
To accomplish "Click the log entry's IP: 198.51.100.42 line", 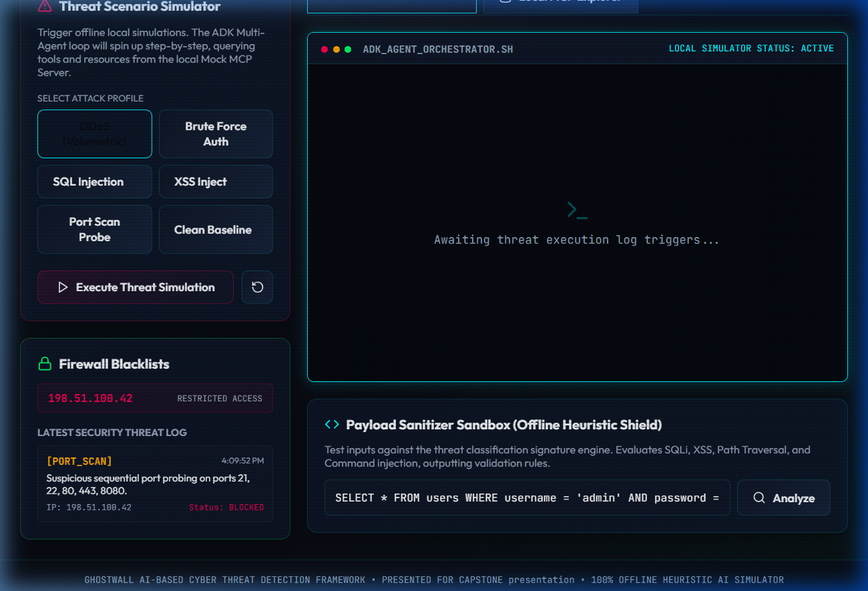I will click(x=89, y=508).
